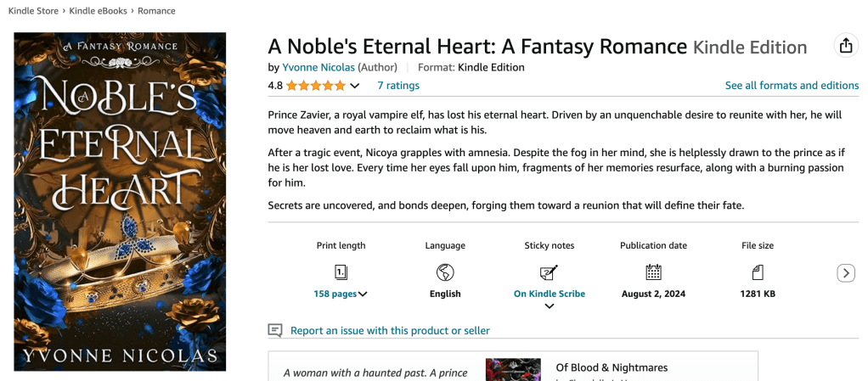Viewport: 868px width, 381px height.
Task: Expand the chevron under On Kindle Scribe
Action: point(549,306)
